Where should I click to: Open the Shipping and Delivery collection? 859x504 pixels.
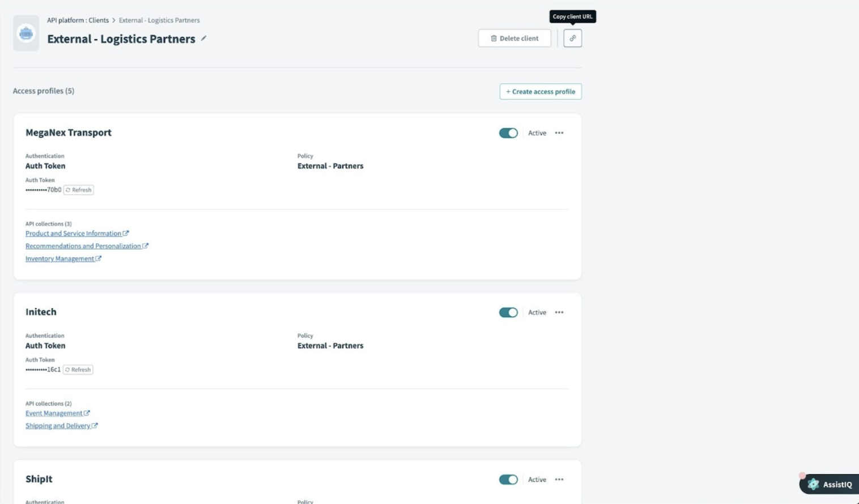coord(58,425)
